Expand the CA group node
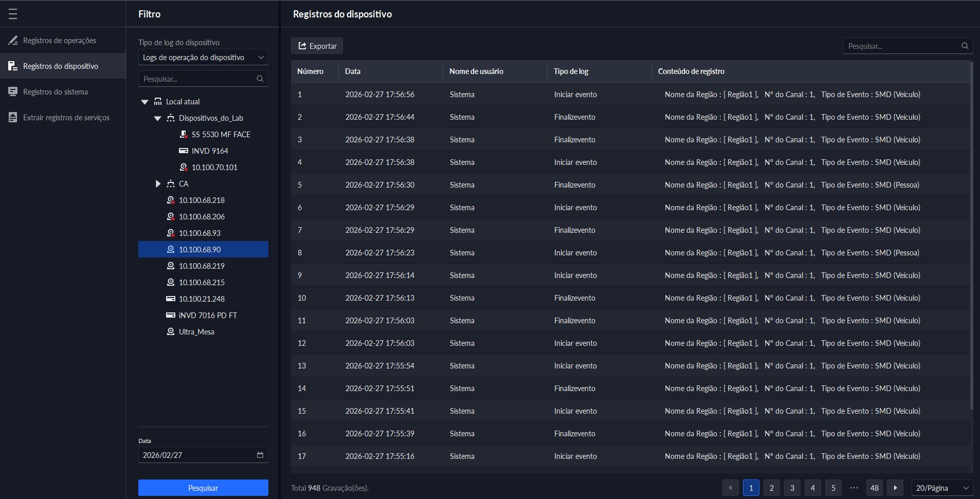Screen dimensions: 980x499 [158, 184]
